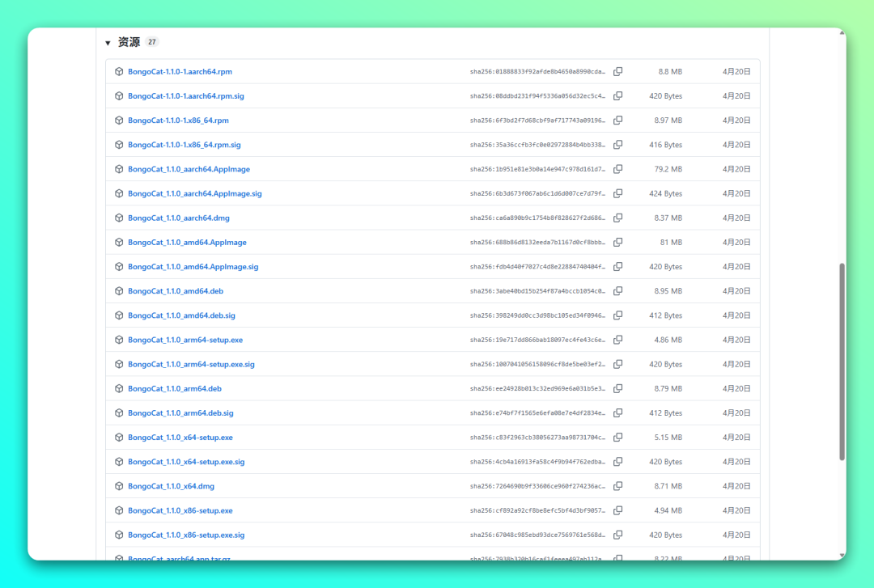Image resolution: width=874 pixels, height=588 pixels.
Task: Copy hash of BongoCat_1.1.0_arm64.deb
Action: pyautogui.click(x=617, y=388)
